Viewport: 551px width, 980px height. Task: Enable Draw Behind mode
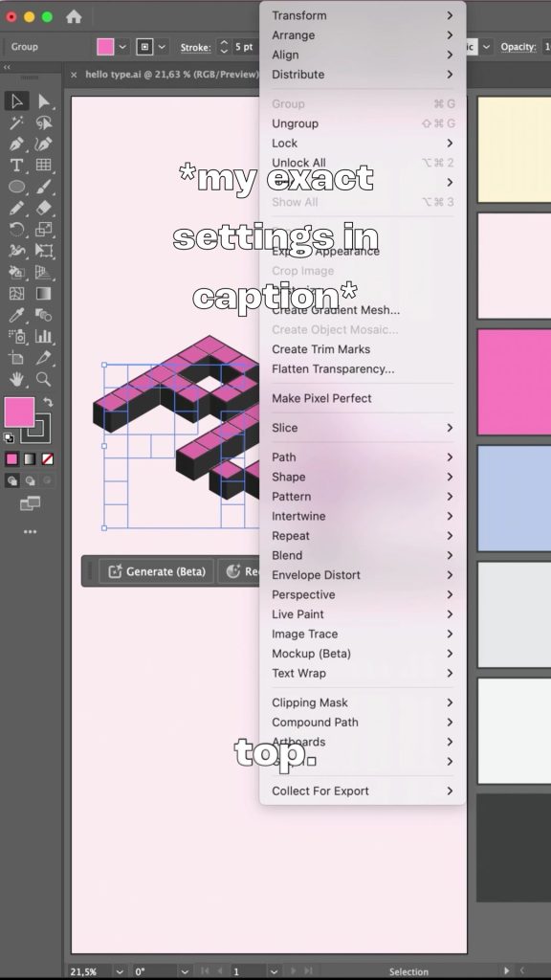click(30, 480)
